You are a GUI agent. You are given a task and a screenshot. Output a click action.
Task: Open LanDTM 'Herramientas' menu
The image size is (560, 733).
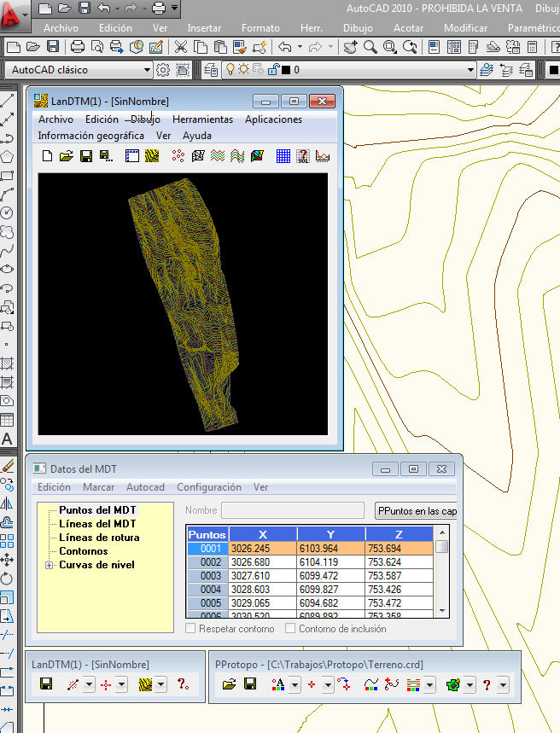click(202, 119)
